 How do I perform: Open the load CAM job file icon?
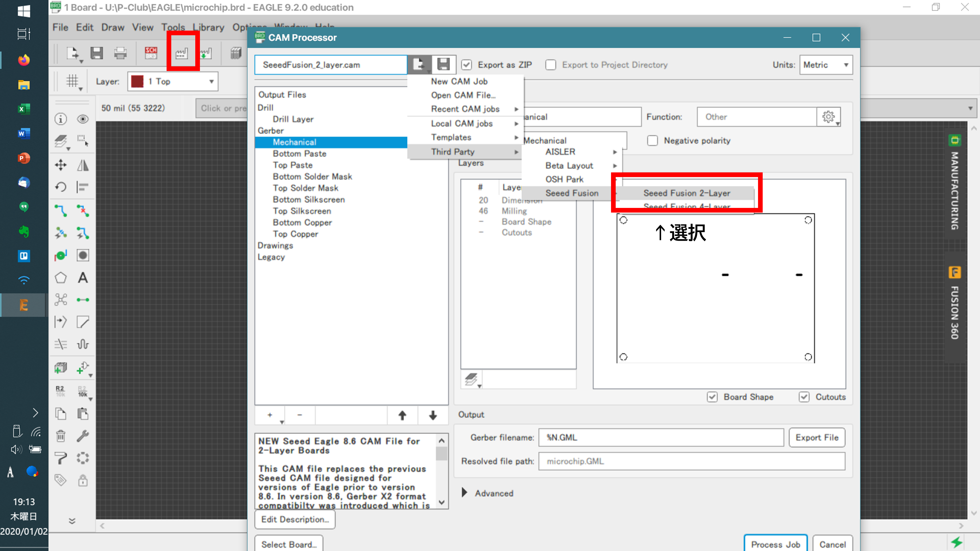click(419, 65)
